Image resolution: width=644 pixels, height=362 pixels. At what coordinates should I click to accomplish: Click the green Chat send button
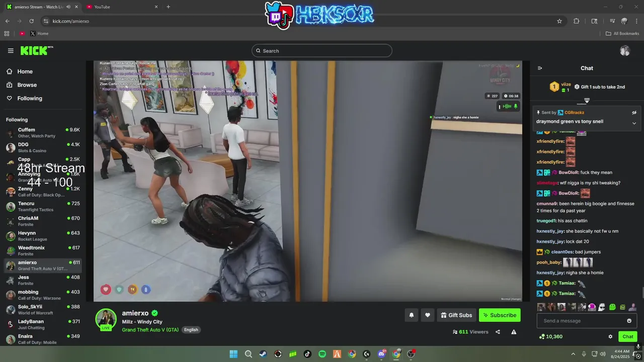[628, 337]
